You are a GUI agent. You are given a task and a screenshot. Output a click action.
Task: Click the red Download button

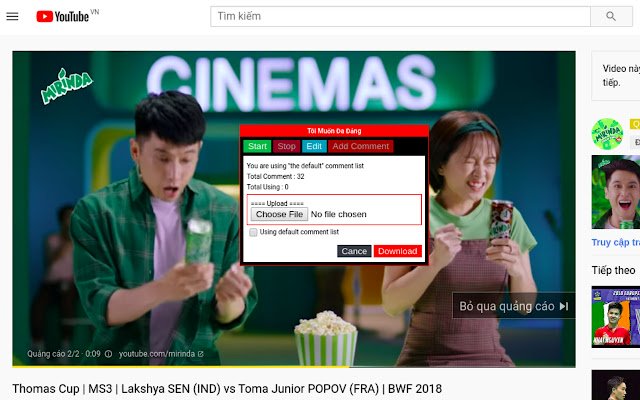click(x=397, y=251)
